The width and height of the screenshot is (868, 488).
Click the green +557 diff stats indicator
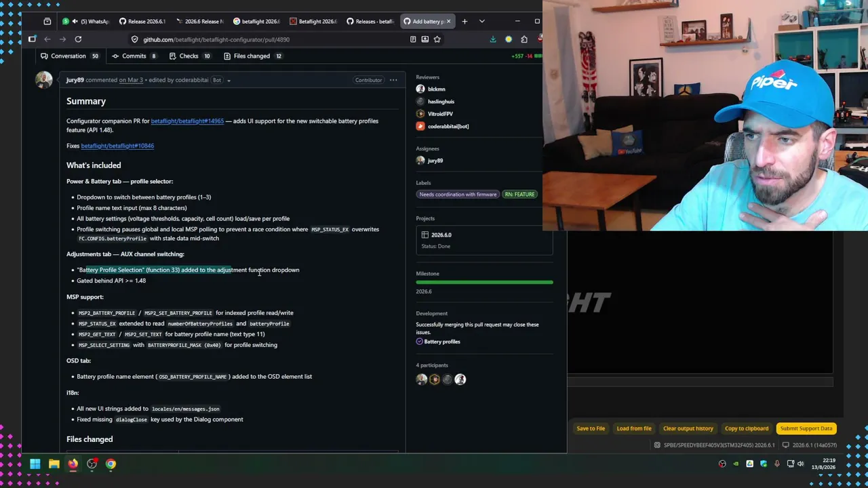(519, 56)
